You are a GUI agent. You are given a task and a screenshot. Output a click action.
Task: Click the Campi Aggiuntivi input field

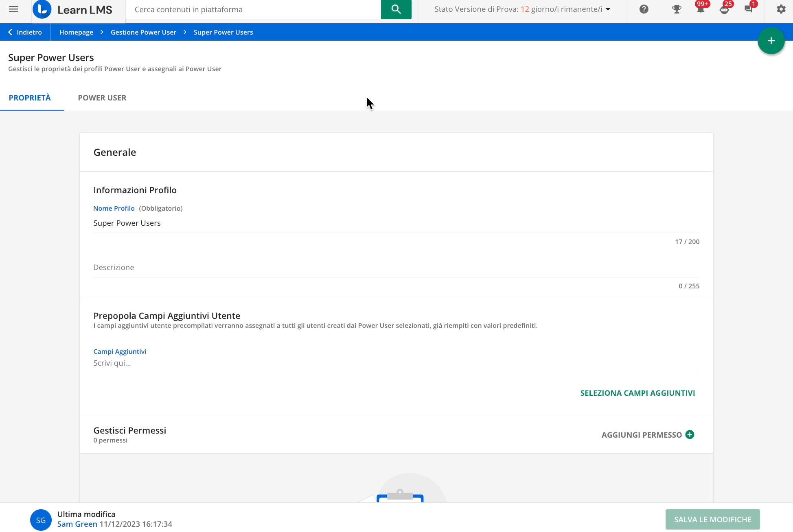(396, 363)
